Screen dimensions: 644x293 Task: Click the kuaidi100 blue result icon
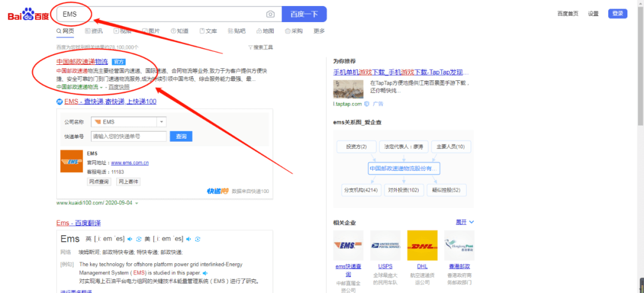[60, 102]
